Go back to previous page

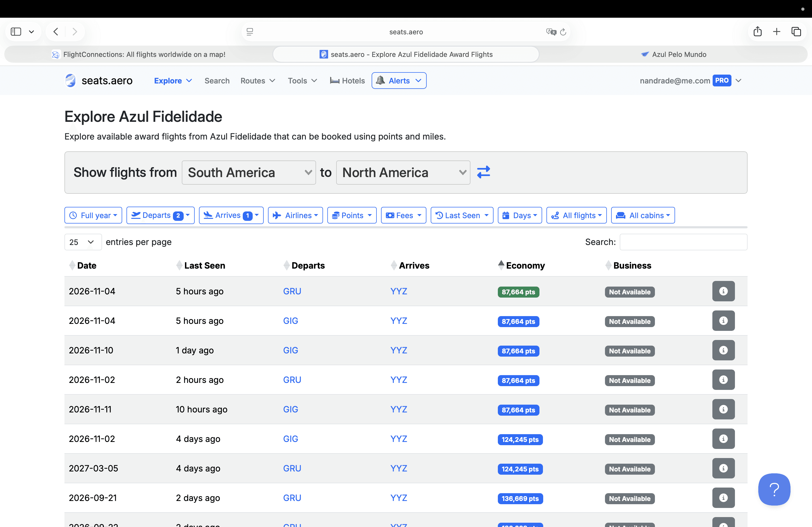(x=56, y=32)
